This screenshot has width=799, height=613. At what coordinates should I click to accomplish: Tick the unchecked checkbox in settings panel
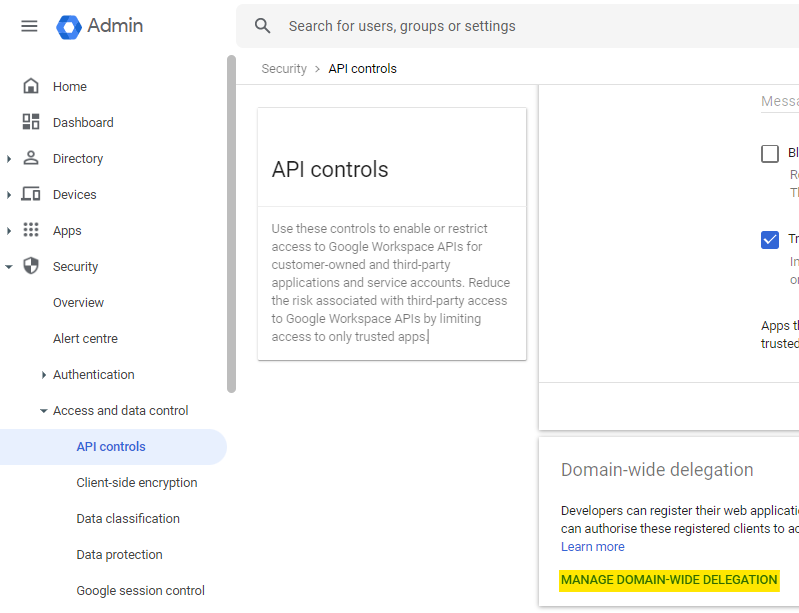[x=770, y=153]
